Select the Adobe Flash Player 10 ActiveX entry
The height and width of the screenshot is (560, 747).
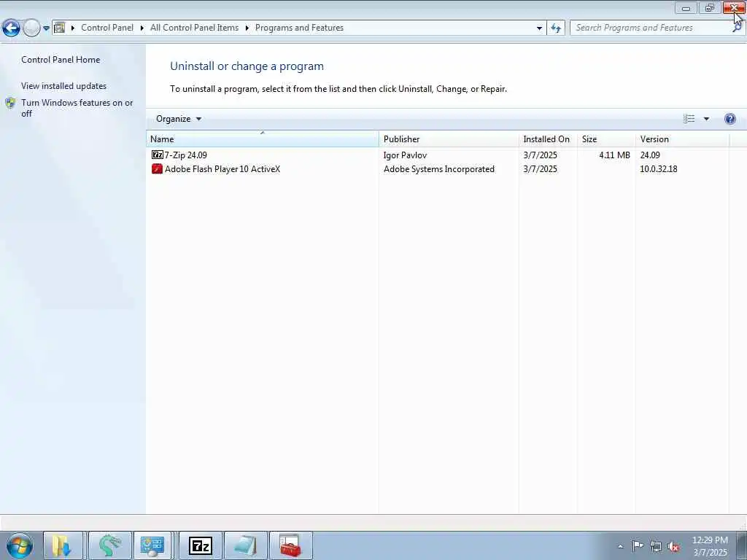coord(222,169)
